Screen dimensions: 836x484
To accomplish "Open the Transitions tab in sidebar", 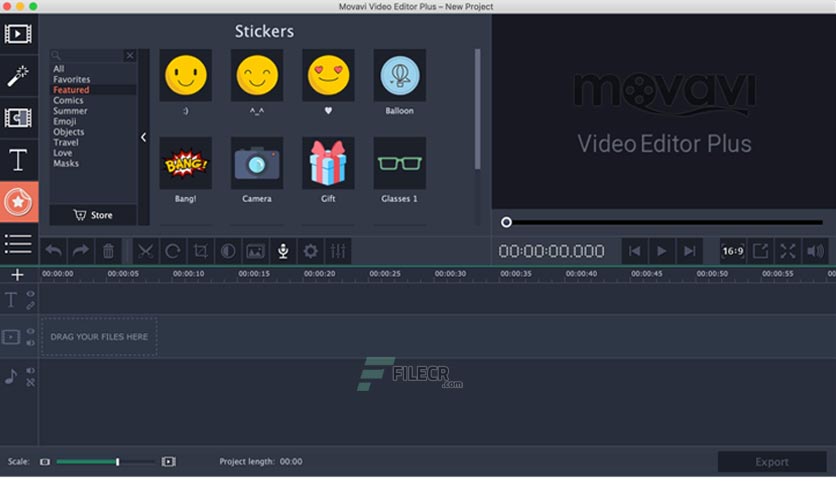I will [x=18, y=118].
